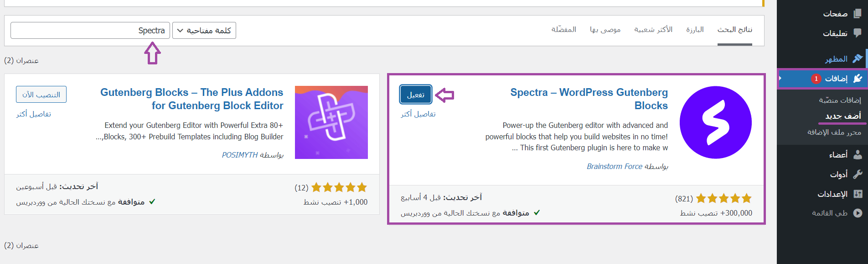Open تفاصيل أكثر link under Spectra
The height and width of the screenshot is (264, 868).
tap(418, 114)
